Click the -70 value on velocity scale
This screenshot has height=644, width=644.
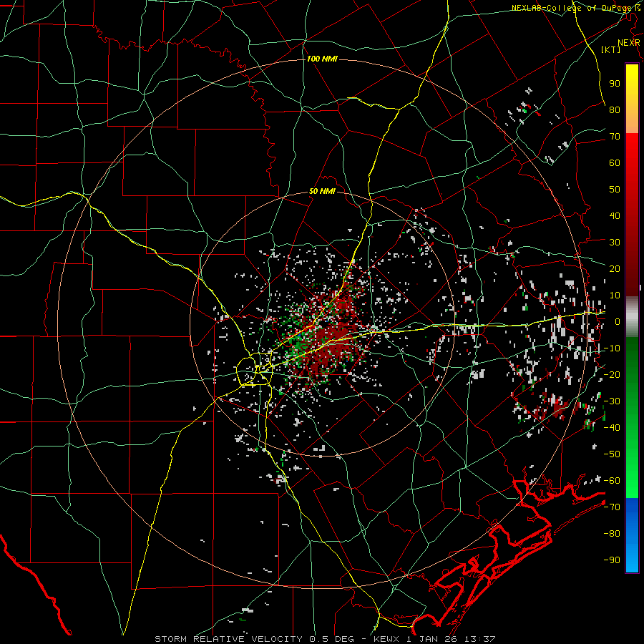[612, 507]
